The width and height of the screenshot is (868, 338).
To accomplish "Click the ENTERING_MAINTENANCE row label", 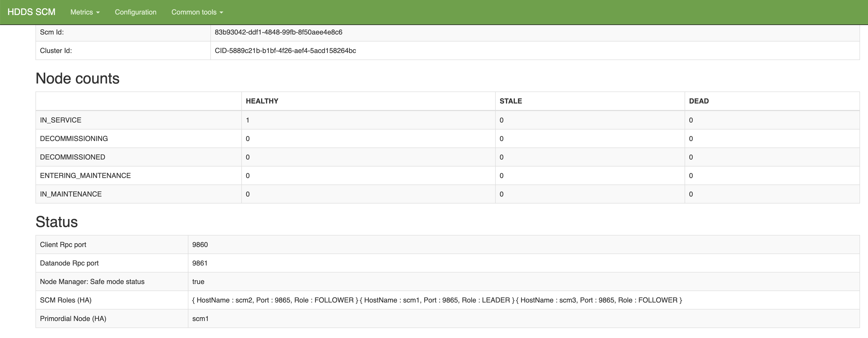I will [85, 175].
